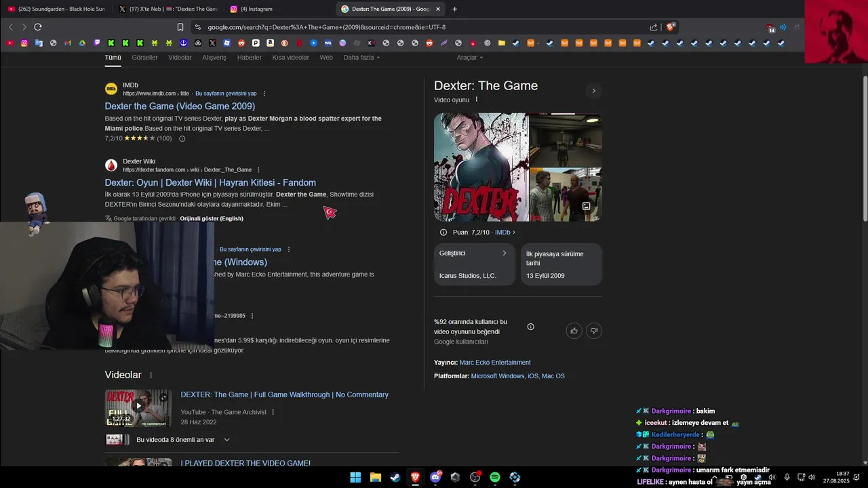Open three-dot menu for The Game Archivist video
Viewport: 868px width, 488px height.
point(273,412)
